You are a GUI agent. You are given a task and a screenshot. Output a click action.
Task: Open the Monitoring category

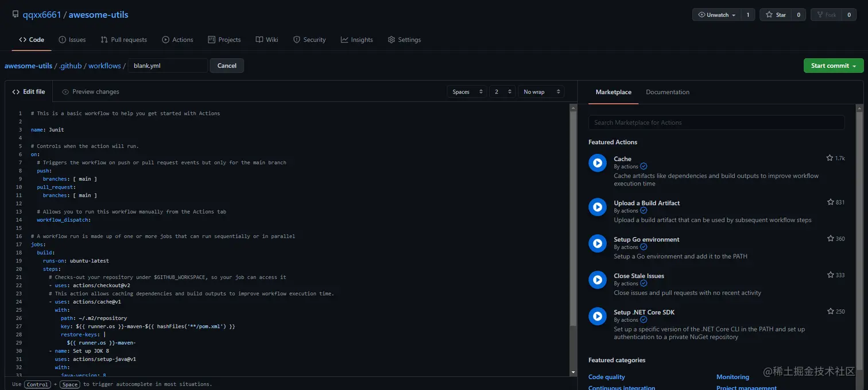pos(733,377)
